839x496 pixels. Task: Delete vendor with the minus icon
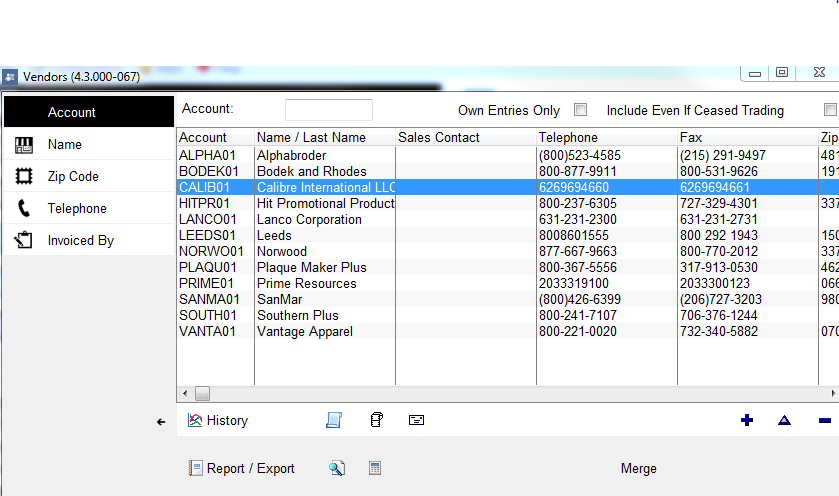pos(825,421)
